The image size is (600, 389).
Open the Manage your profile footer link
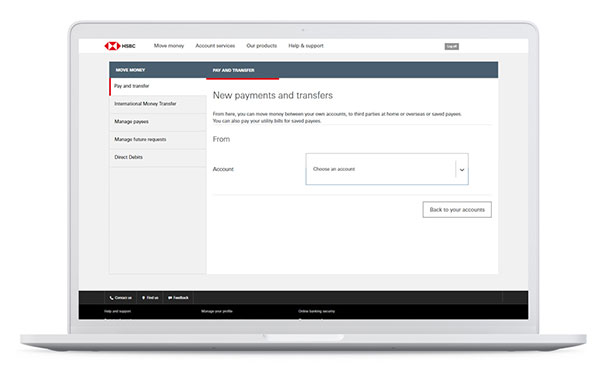point(217,311)
